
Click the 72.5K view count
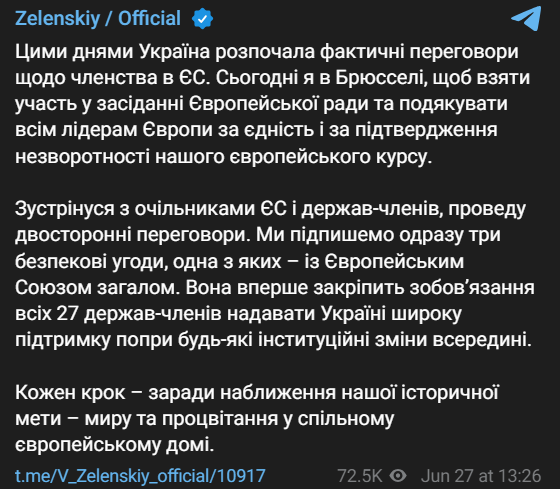point(360,476)
